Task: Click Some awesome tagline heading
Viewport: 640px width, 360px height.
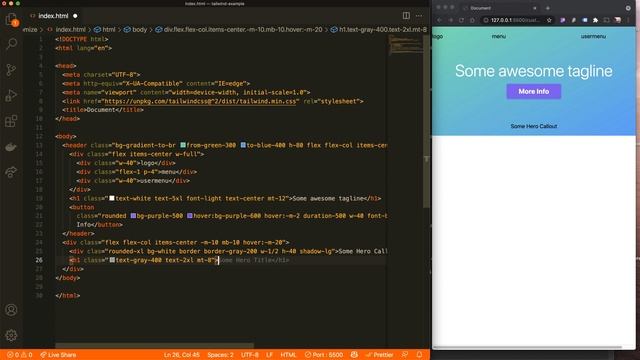Action: click(x=533, y=71)
